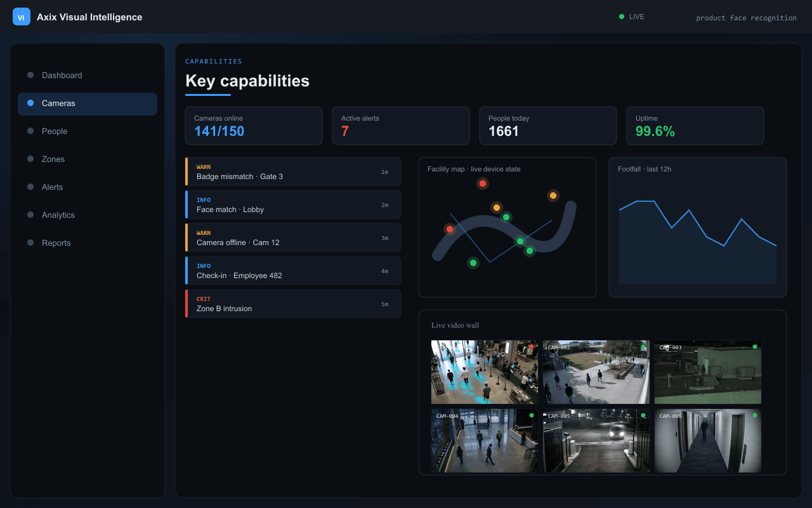Click the 'product face recognition' text

click(746, 18)
